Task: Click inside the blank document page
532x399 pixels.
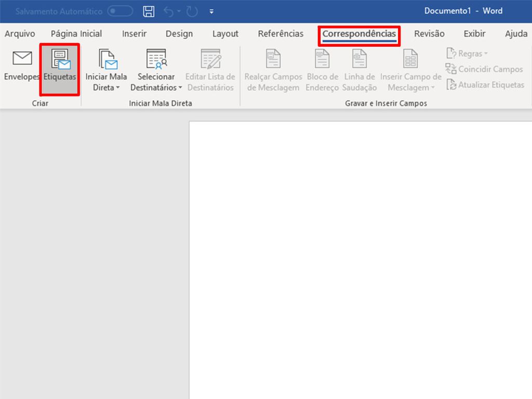Action: click(361, 260)
